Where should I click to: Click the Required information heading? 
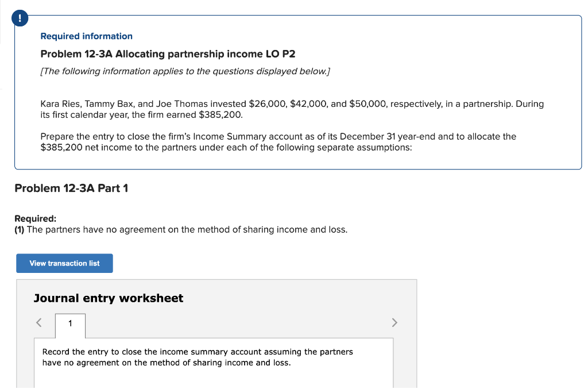pos(86,36)
